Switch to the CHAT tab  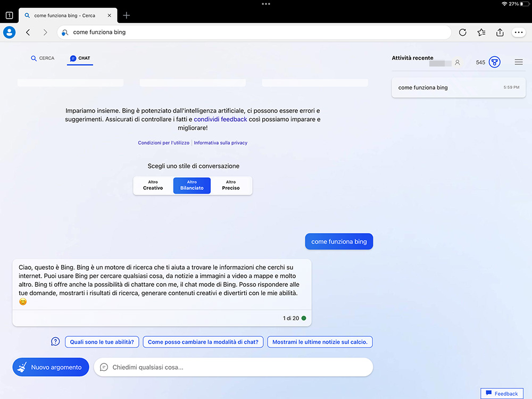click(x=80, y=59)
